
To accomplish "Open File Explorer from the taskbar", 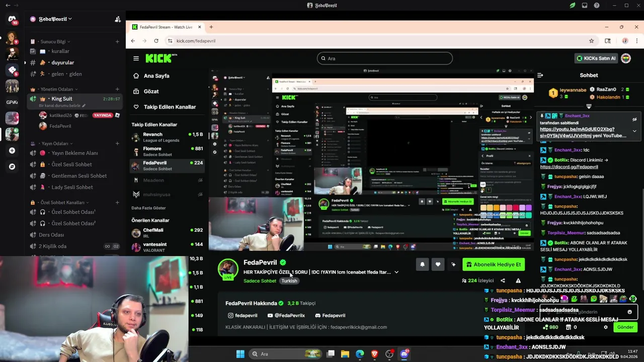I will coord(345,354).
